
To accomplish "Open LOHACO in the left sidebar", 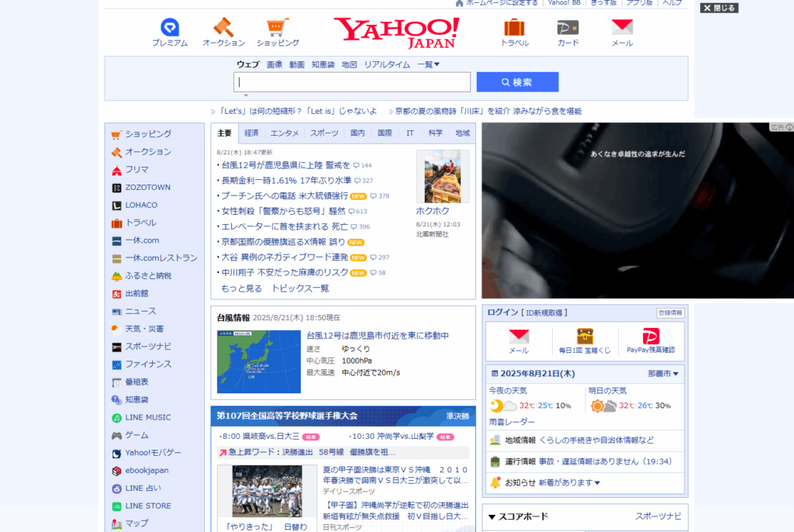I will point(141,206).
